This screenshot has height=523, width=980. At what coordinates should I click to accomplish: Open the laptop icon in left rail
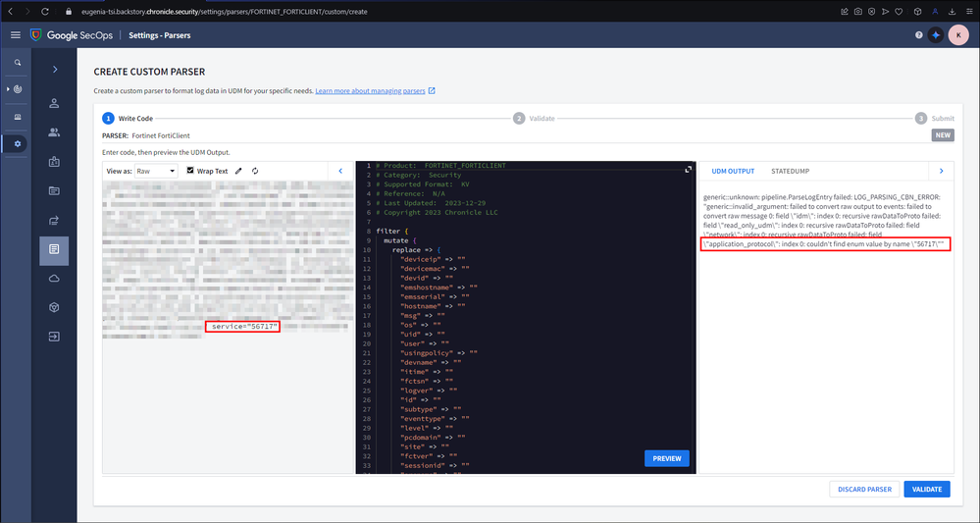coord(18,117)
